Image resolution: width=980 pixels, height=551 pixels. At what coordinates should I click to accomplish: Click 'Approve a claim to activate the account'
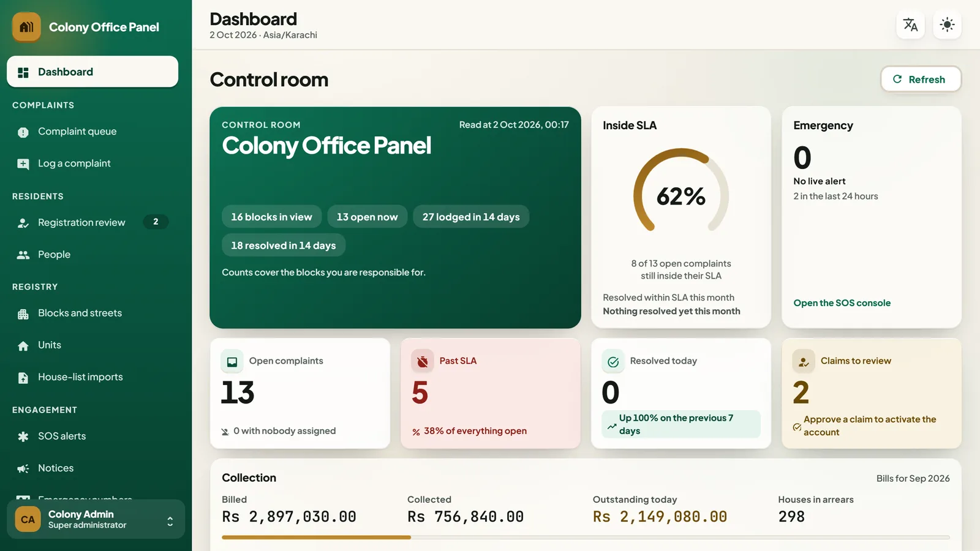[x=870, y=425]
